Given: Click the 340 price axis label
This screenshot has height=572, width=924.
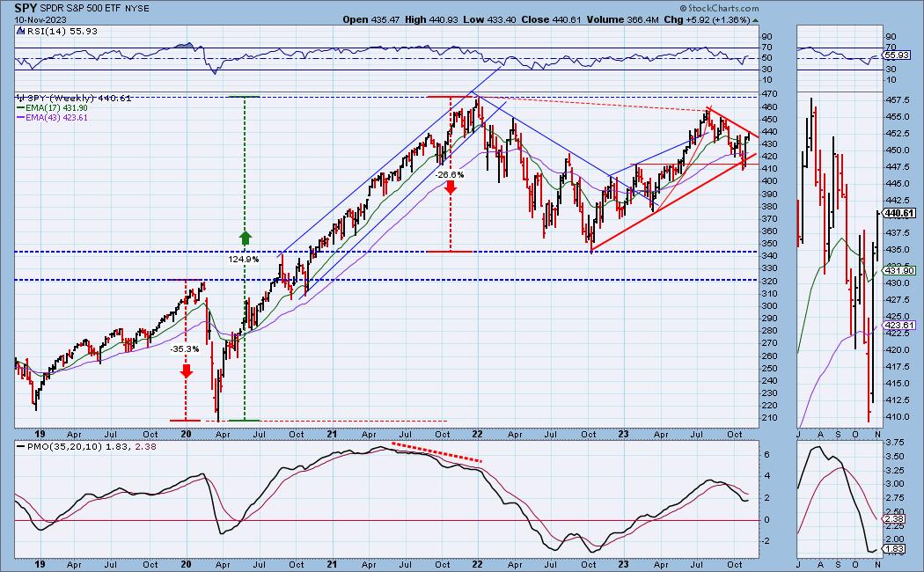Looking at the screenshot, I should point(768,256).
